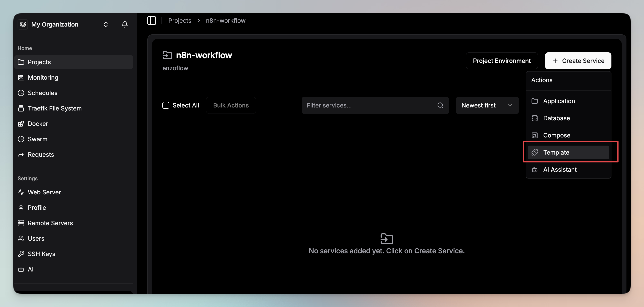Choose AI Assistant from Actions menu
This screenshot has width=644, height=307.
click(568, 170)
